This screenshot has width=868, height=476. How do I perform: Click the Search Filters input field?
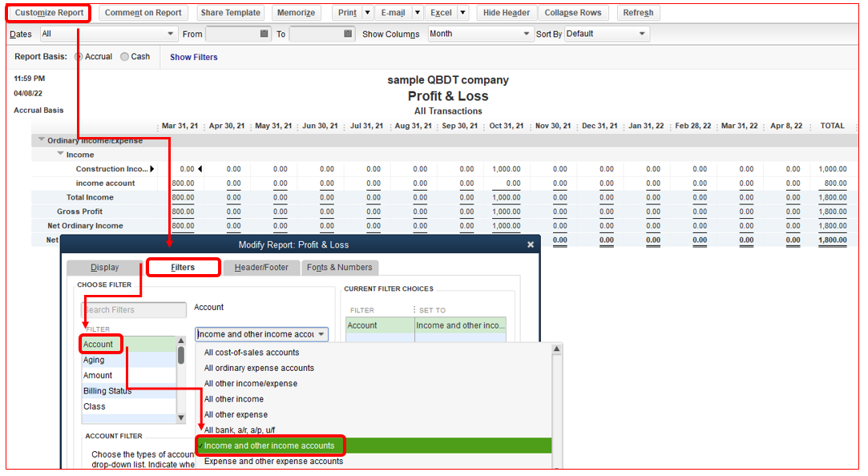click(x=134, y=310)
